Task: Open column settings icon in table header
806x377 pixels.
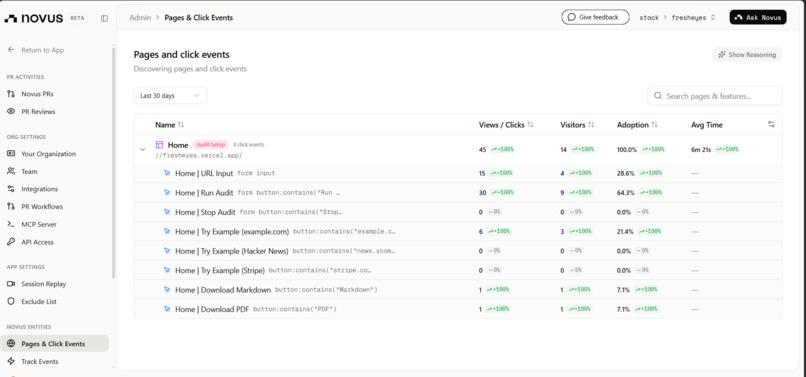Action: pos(771,124)
